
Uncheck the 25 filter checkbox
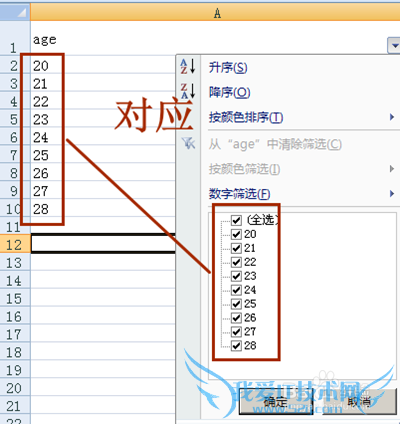(236, 304)
